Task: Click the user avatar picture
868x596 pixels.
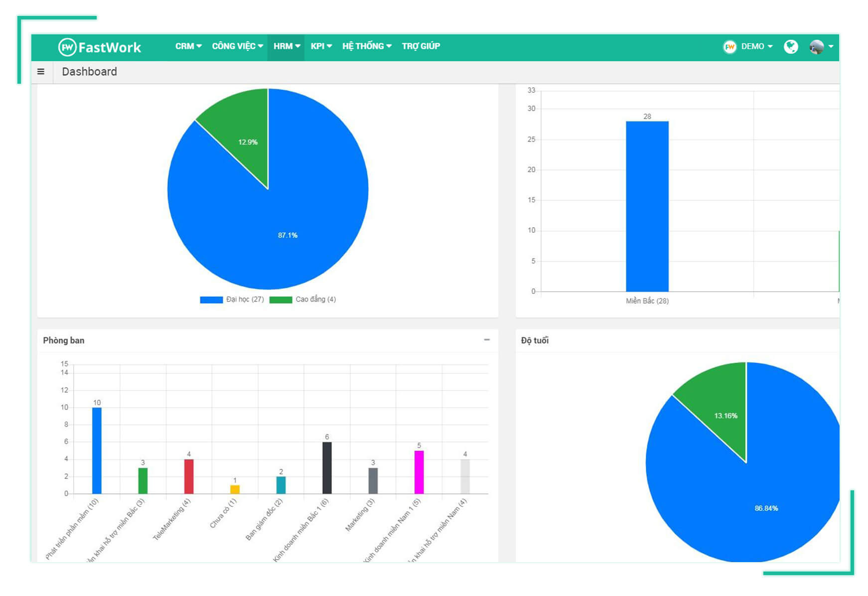Action: pyautogui.click(x=816, y=47)
